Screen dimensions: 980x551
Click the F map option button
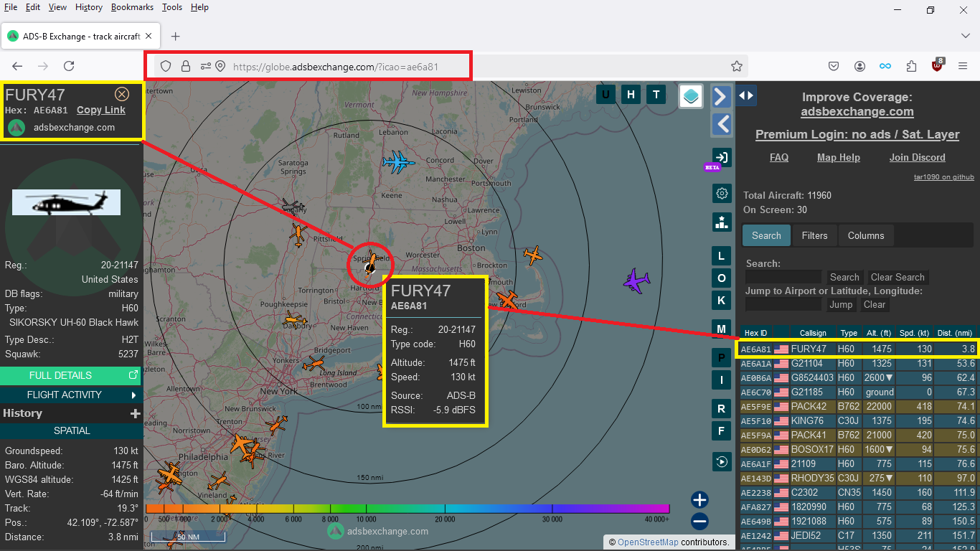[x=721, y=431]
